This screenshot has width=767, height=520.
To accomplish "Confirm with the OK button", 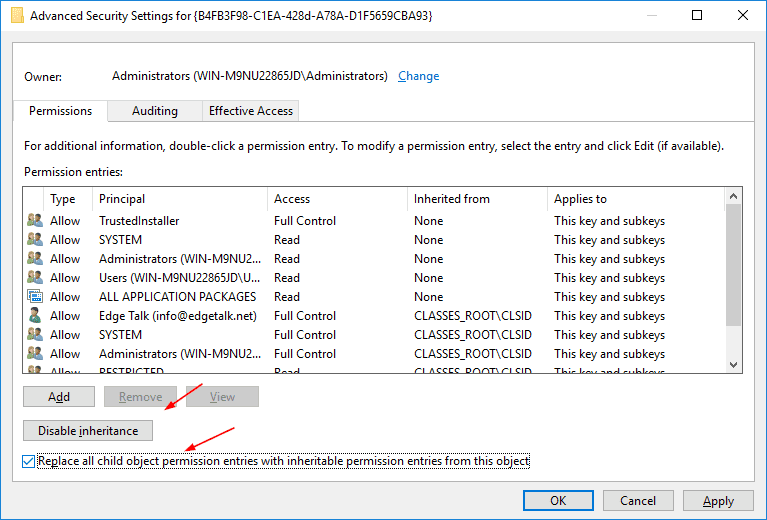I will click(x=558, y=500).
